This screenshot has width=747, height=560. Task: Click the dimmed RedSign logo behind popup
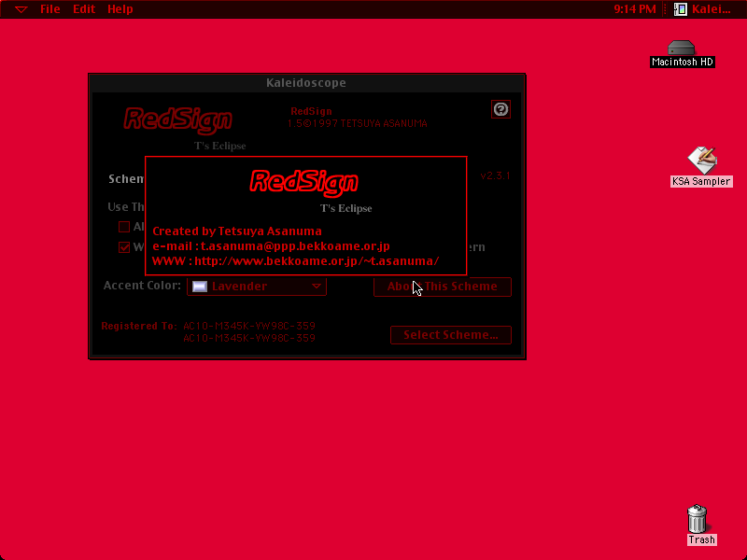coord(178,119)
